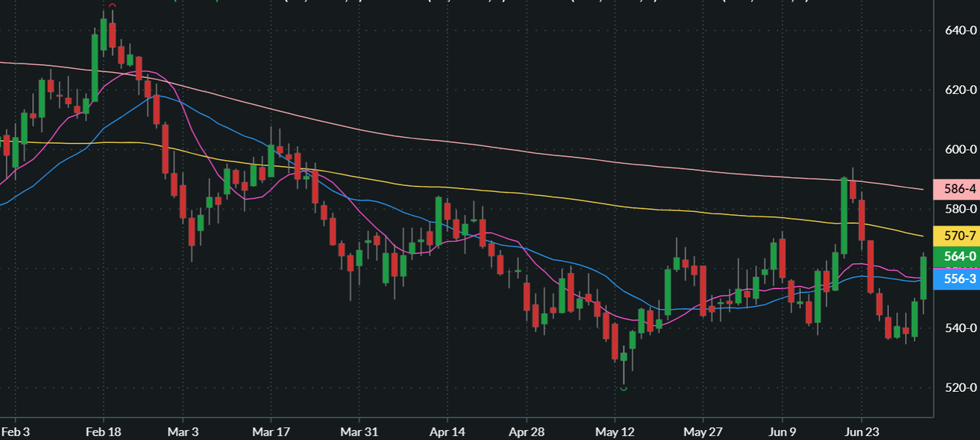Viewport: 980px width, 440px height.
Task: Click the 640-0 price axis label
Action: pos(962,31)
